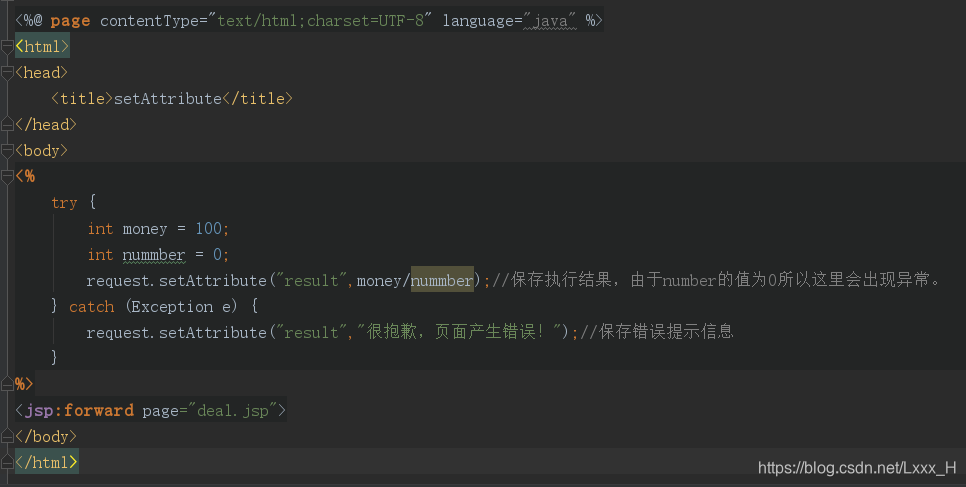Click the 'try' keyword

[x=64, y=202]
